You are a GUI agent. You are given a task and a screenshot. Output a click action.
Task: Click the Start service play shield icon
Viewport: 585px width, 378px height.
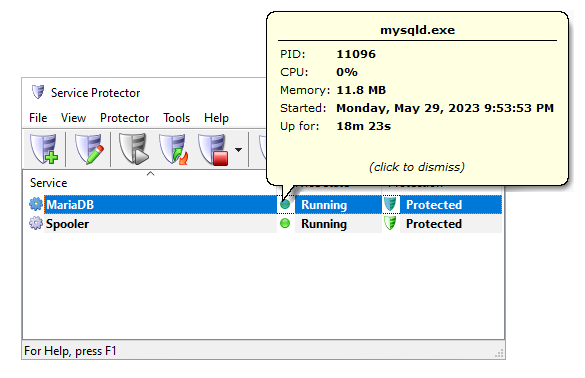pos(134,149)
